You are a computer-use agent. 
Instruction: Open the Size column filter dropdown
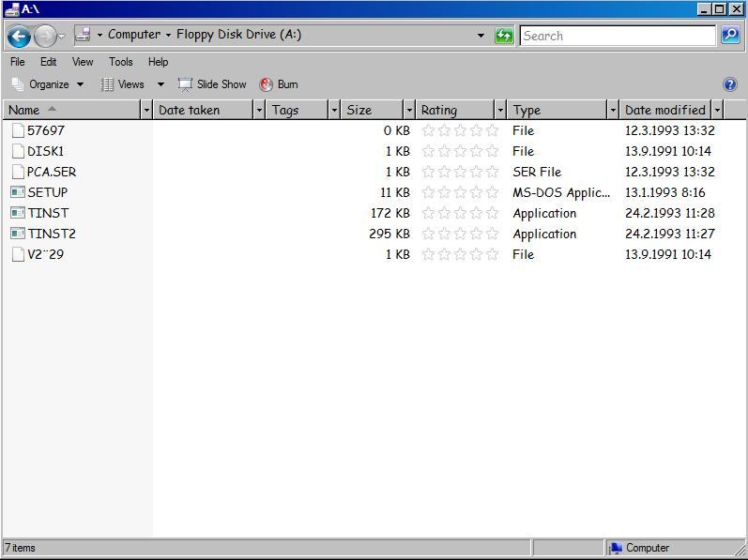pos(409,110)
